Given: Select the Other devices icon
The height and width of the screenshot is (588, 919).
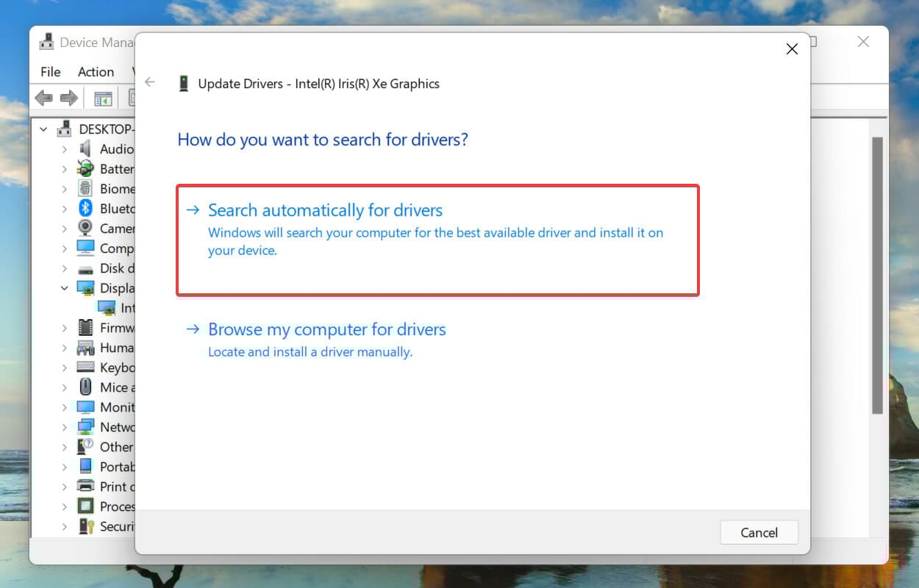Looking at the screenshot, I should [86, 447].
